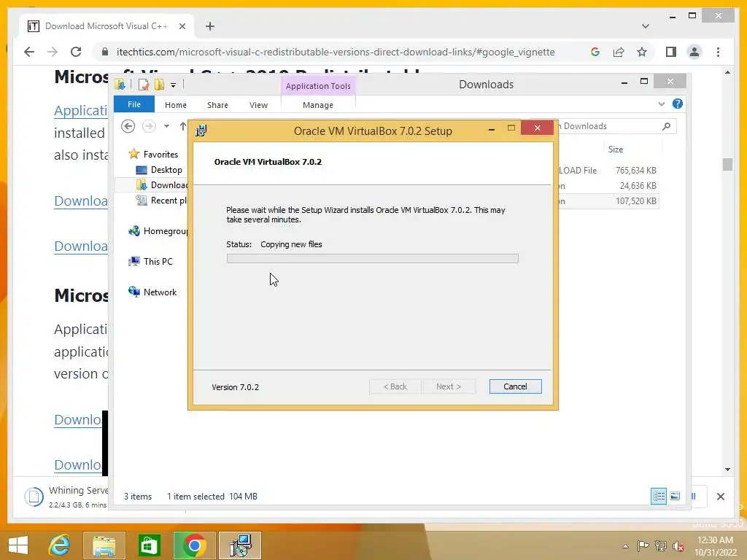Open the File menu in Downloads explorer
747x560 pixels.
(134, 104)
